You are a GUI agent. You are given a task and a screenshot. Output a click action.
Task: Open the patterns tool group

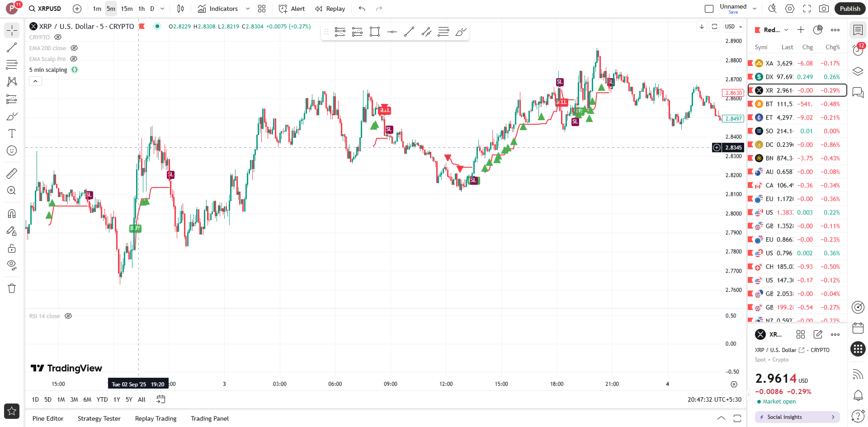click(x=12, y=82)
